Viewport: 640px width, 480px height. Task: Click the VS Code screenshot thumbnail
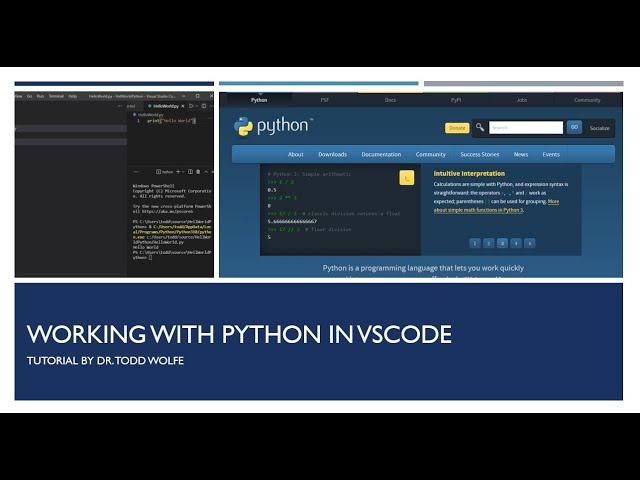point(114,184)
